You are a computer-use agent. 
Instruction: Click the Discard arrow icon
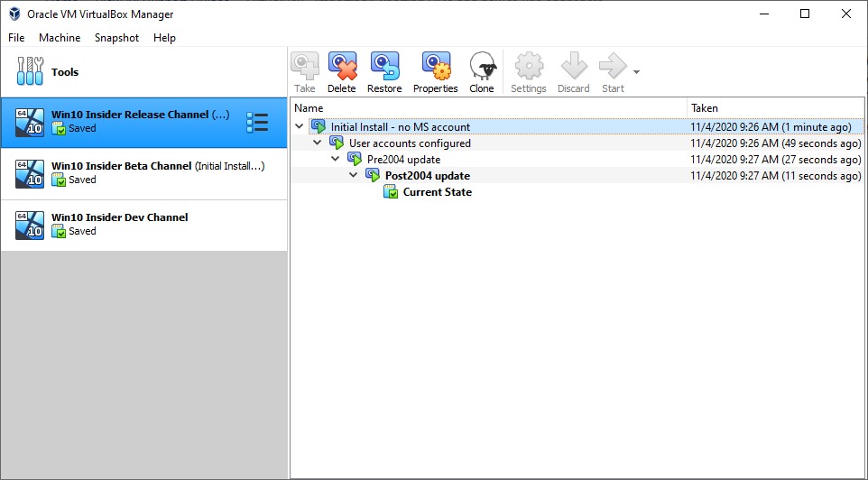point(574,67)
